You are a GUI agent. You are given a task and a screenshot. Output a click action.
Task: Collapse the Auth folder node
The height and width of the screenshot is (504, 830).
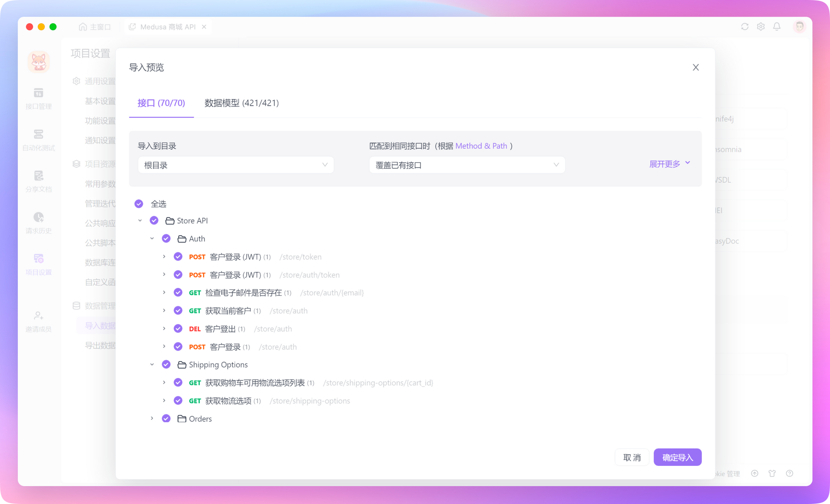pyautogui.click(x=152, y=239)
